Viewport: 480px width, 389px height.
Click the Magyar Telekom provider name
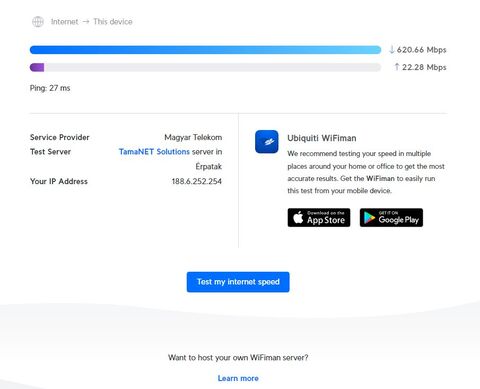click(x=193, y=137)
